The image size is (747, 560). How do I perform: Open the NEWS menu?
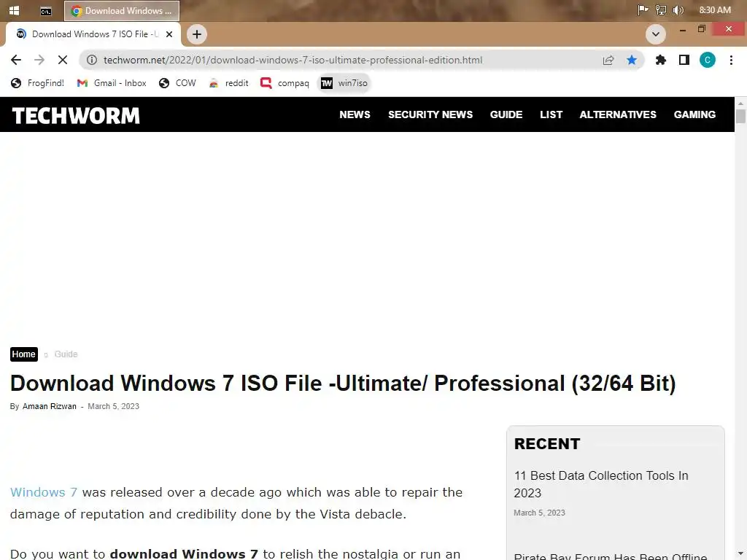pyautogui.click(x=355, y=114)
